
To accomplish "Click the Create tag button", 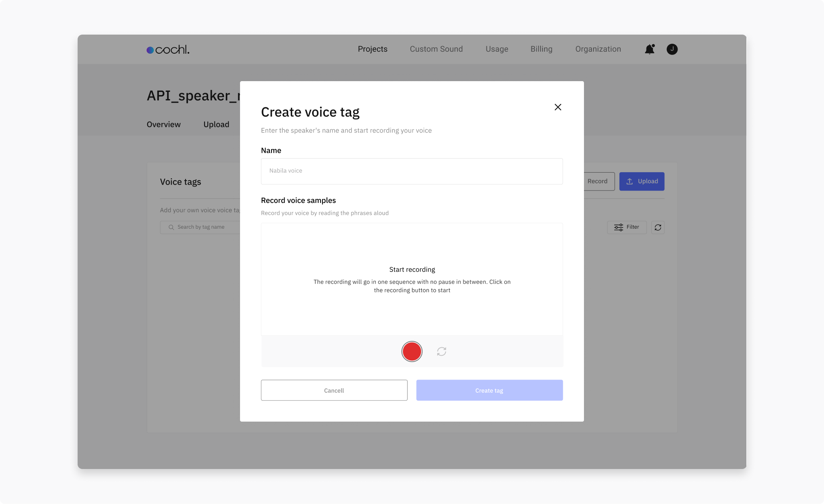I will click(x=489, y=390).
